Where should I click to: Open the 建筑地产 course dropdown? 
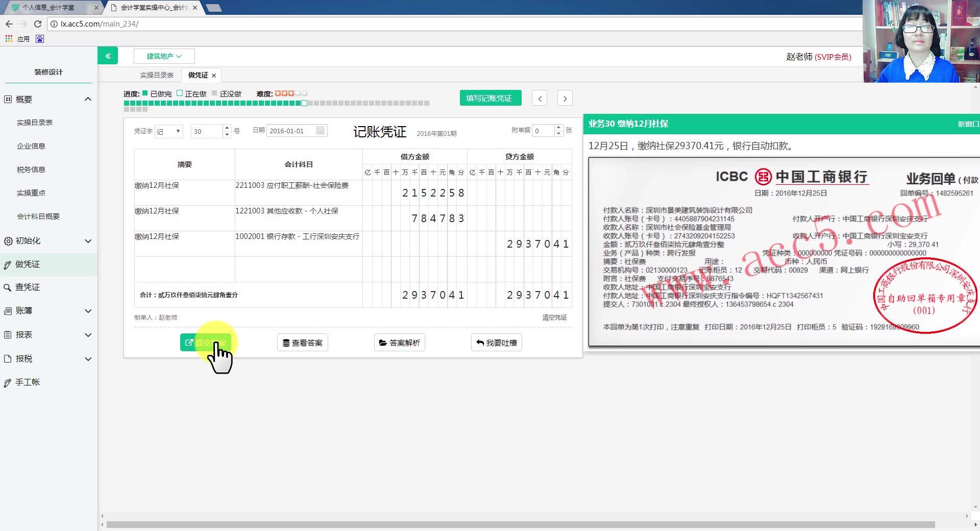click(x=163, y=56)
